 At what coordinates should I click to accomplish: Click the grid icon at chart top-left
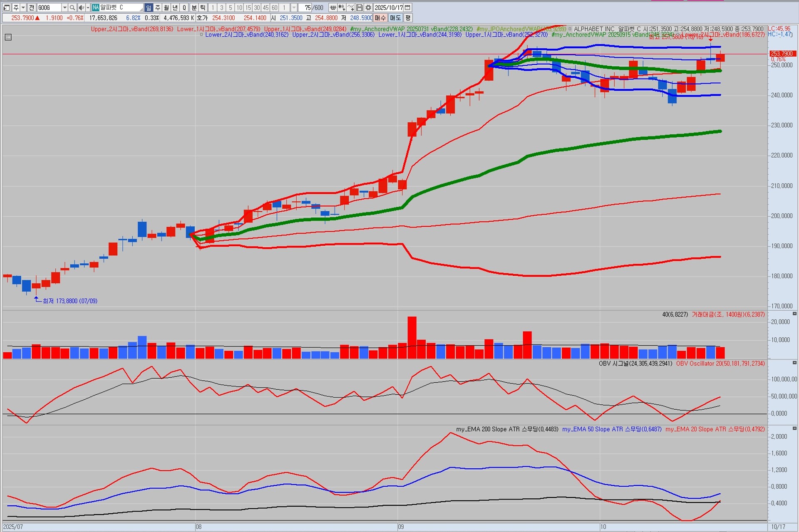8,37
